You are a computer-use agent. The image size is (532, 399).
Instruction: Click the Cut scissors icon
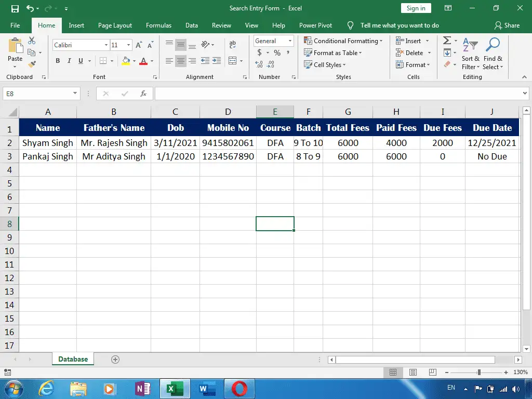(32, 41)
